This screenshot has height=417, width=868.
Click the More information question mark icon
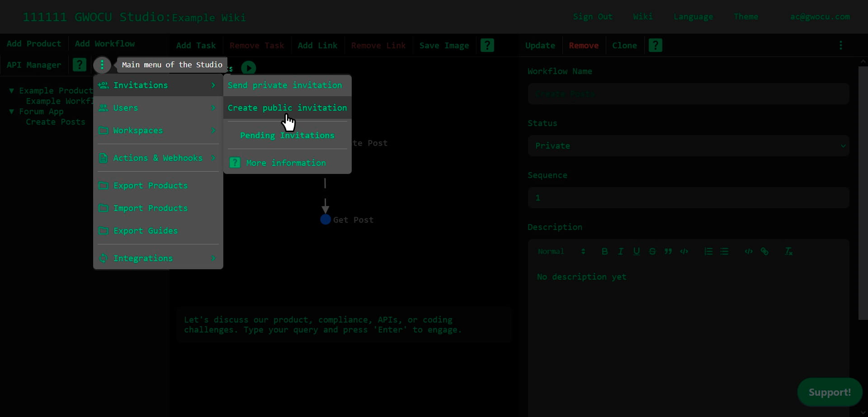tap(235, 163)
